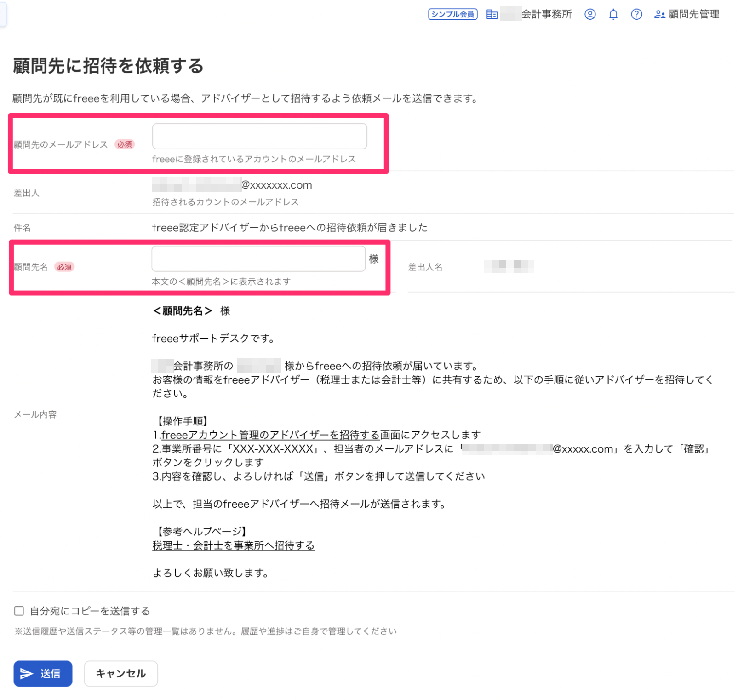Focus the 顧問先のメールアドレス input field
The width and height of the screenshot is (738, 700).
tap(259, 136)
